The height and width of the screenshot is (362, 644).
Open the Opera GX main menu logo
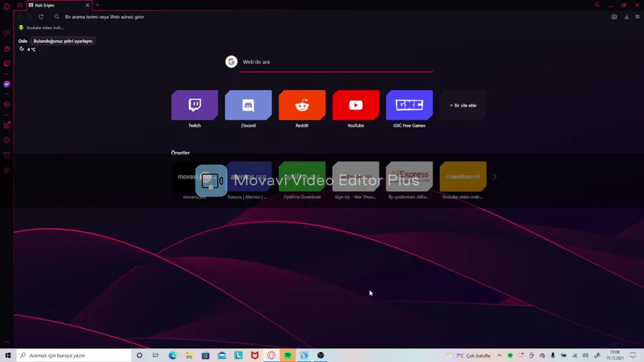pos(6,6)
